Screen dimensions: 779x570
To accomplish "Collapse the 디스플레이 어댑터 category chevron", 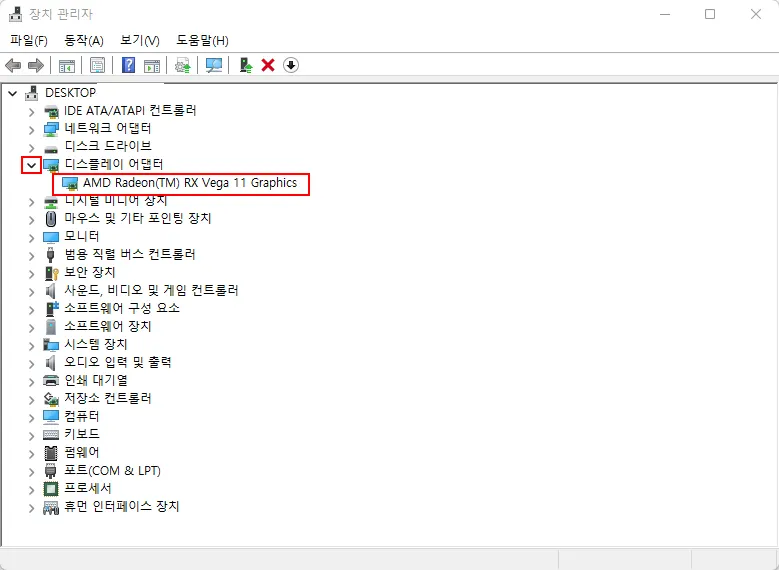I will (x=32, y=165).
